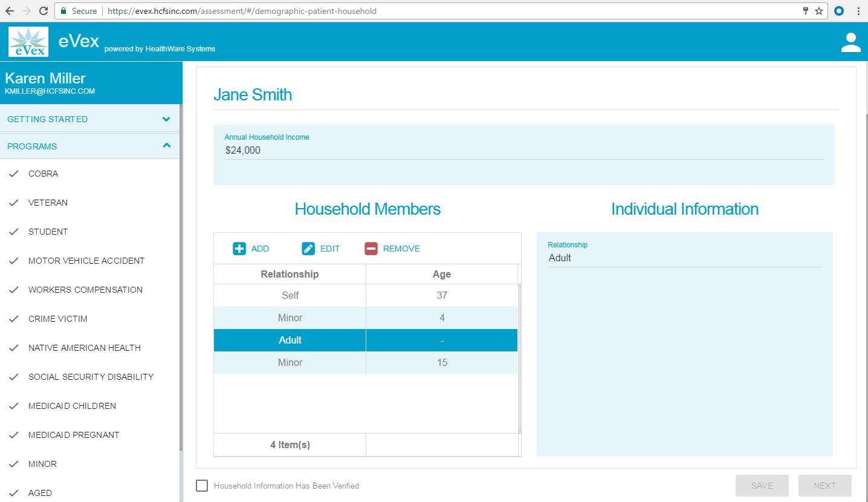Viewport: 868px width, 502px height.
Task: Check Household Information Has Been Verified box
Action: click(202, 486)
